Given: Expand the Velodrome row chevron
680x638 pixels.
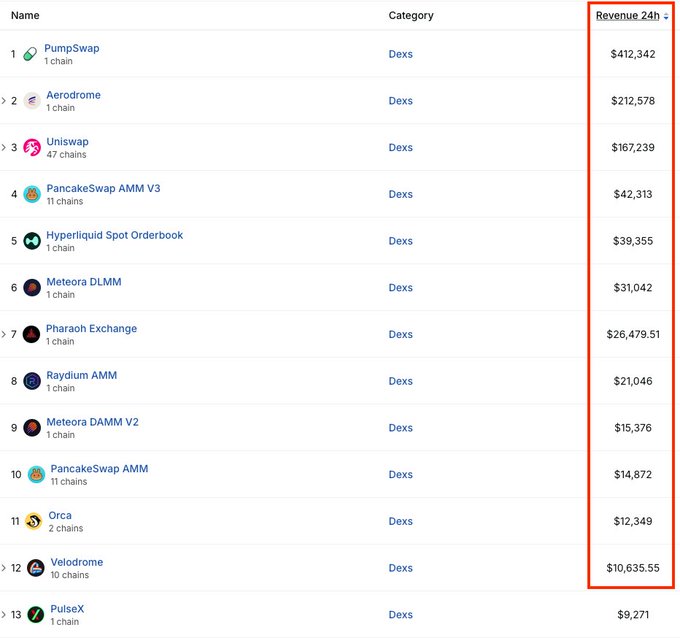Looking at the screenshot, I should click(x=3, y=568).
